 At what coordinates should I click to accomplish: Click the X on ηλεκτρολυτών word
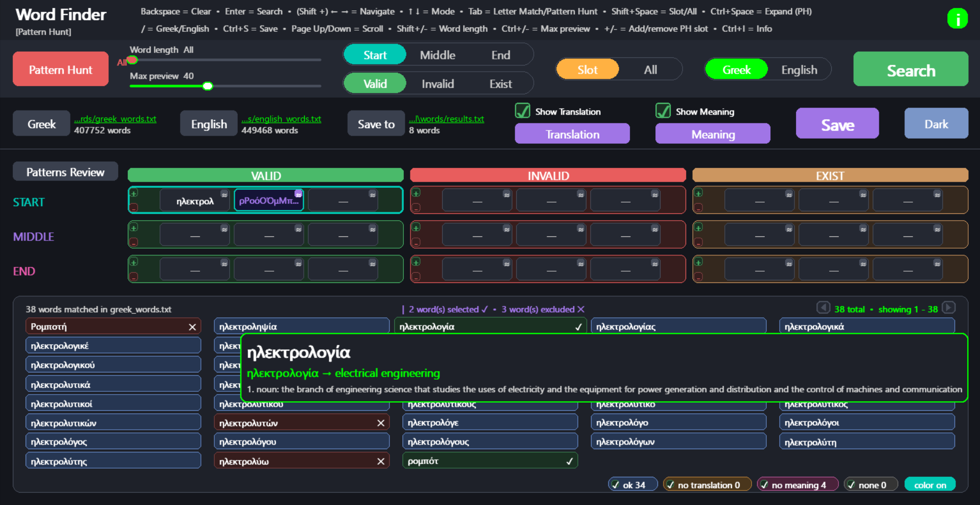coord(380,423)
